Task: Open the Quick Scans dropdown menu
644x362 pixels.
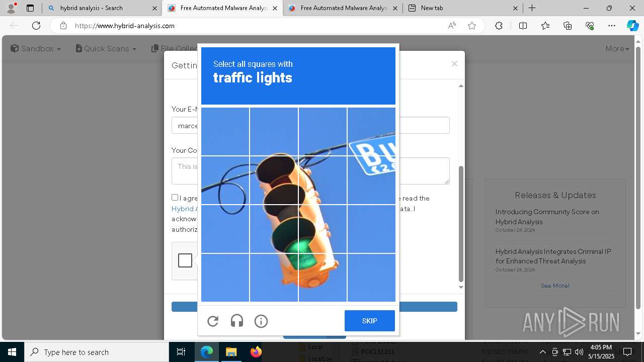Action: coord(106,48)
